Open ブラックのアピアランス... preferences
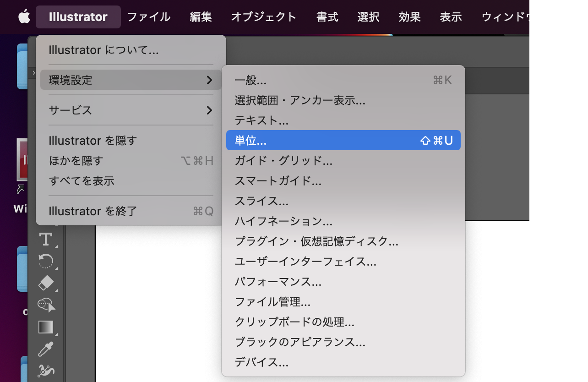The width and height of the screenshot is (588, 382). click(343, 342)
